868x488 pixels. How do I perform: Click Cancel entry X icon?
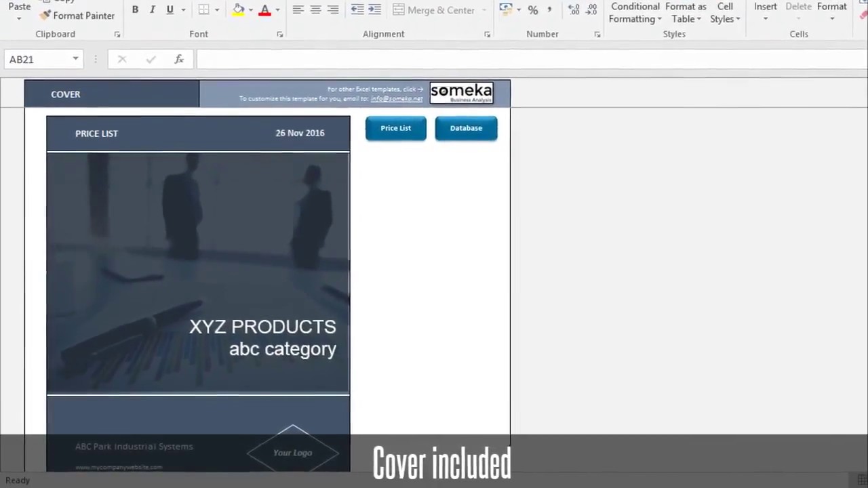122,59
